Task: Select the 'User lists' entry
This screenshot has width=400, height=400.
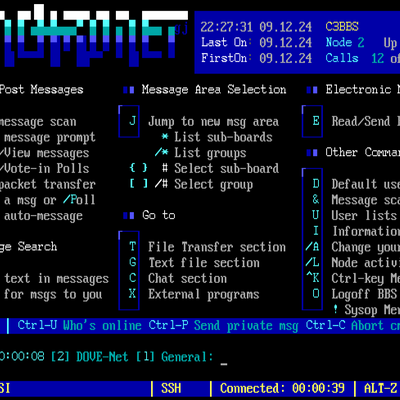Action: 364,215
